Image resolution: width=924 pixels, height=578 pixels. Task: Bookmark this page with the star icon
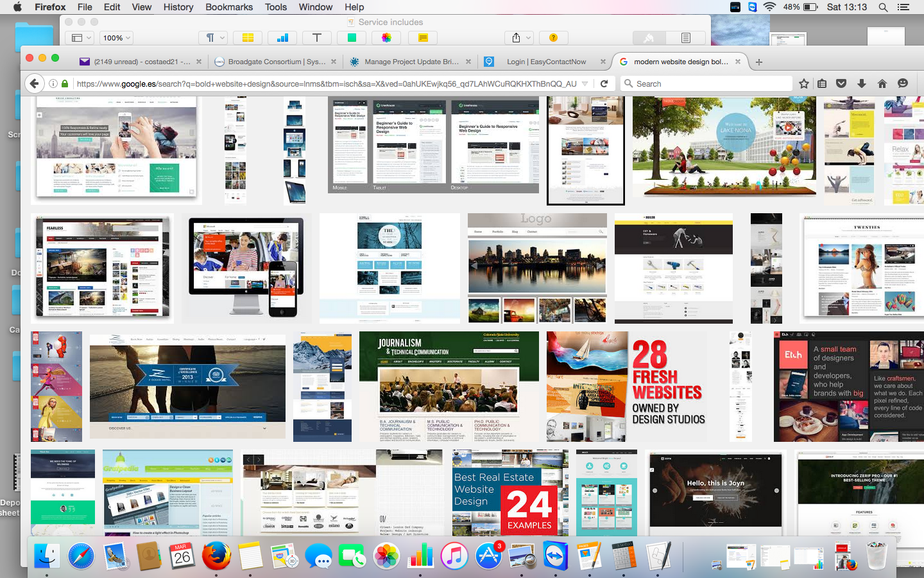point(804,83)
